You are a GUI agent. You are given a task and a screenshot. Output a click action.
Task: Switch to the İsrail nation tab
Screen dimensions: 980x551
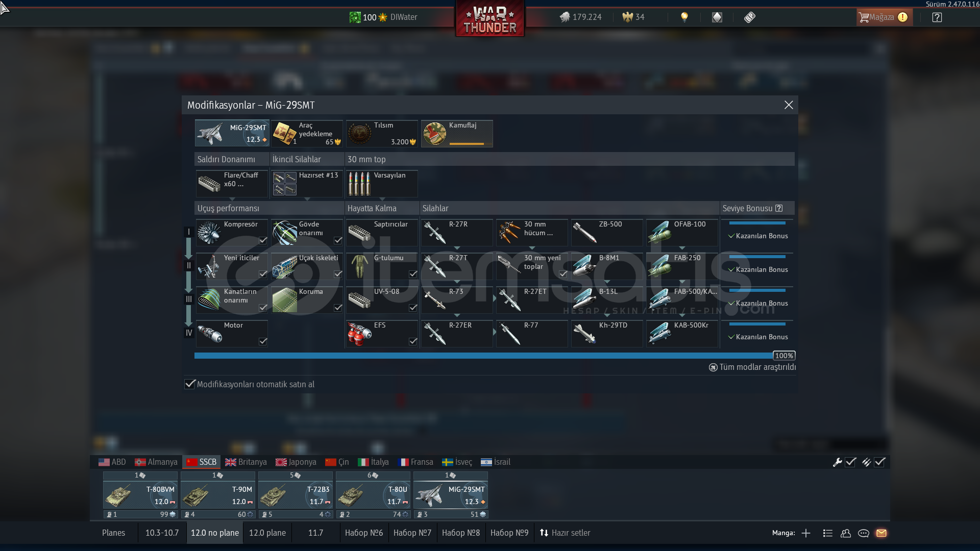pos(496,462)
